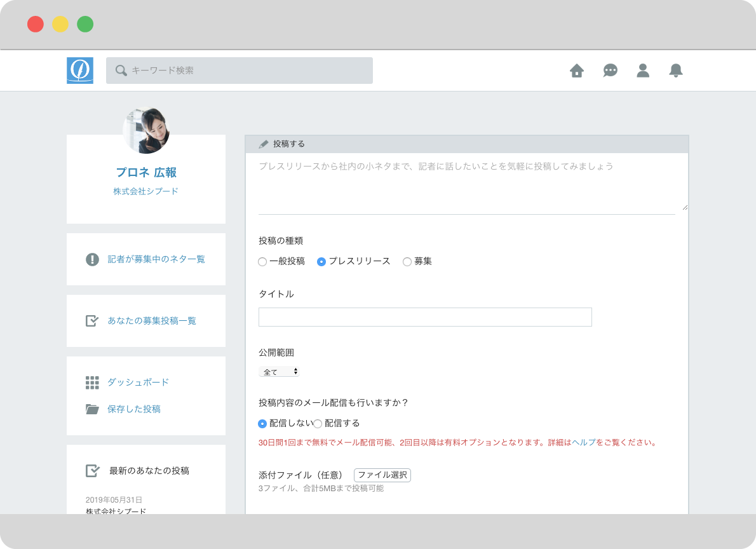Show notifications via bell icon
The width and height of the screenshot is (756, 549).
[x=676, y=71]
